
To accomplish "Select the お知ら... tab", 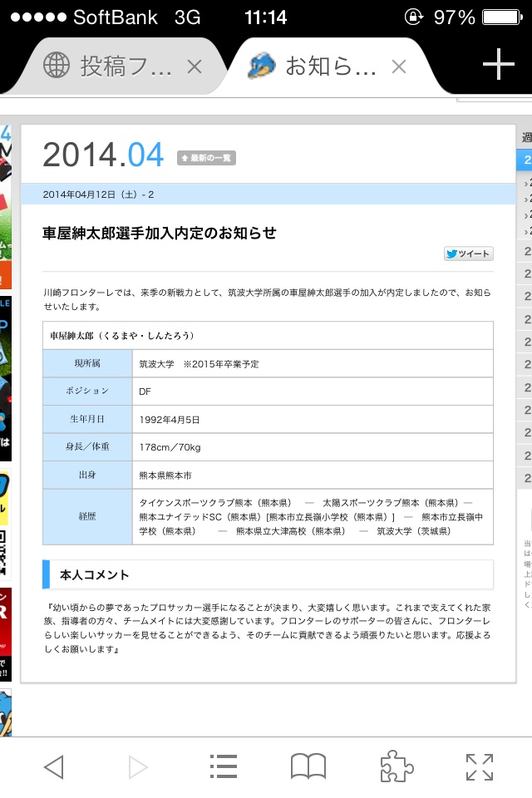I will (x=331, y=66).
